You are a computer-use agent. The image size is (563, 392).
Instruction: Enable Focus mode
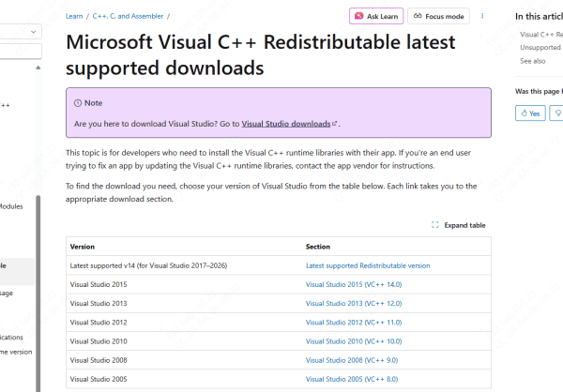click(438, 16)
